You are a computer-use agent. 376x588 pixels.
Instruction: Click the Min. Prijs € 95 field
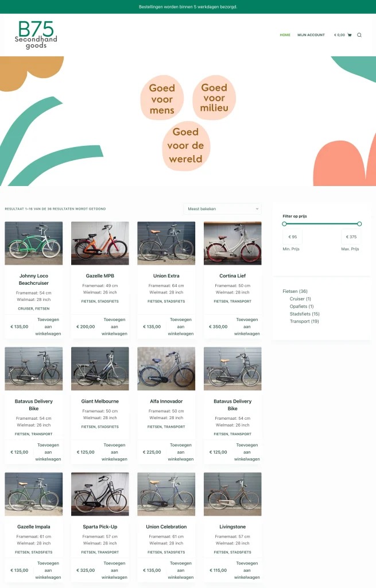tap(292, 237)
